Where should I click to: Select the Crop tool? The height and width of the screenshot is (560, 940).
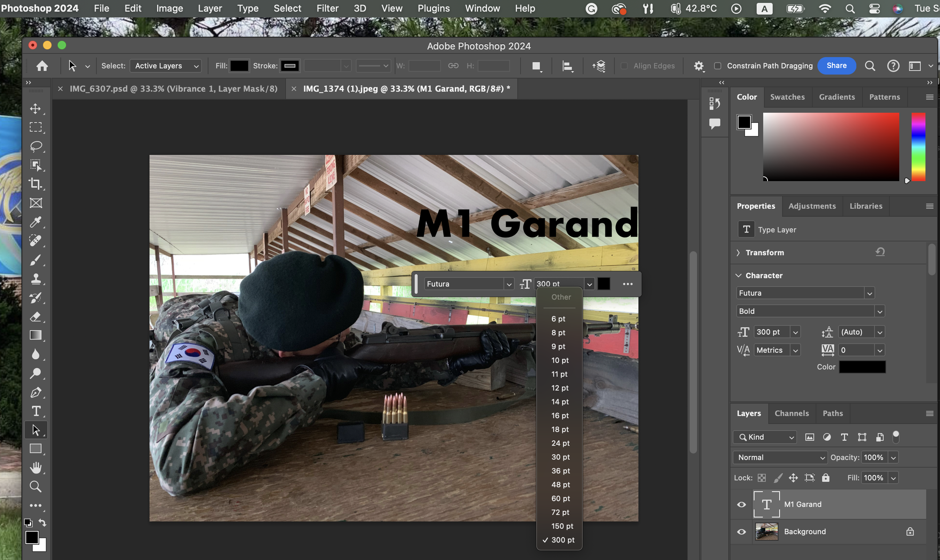[36, 184]
